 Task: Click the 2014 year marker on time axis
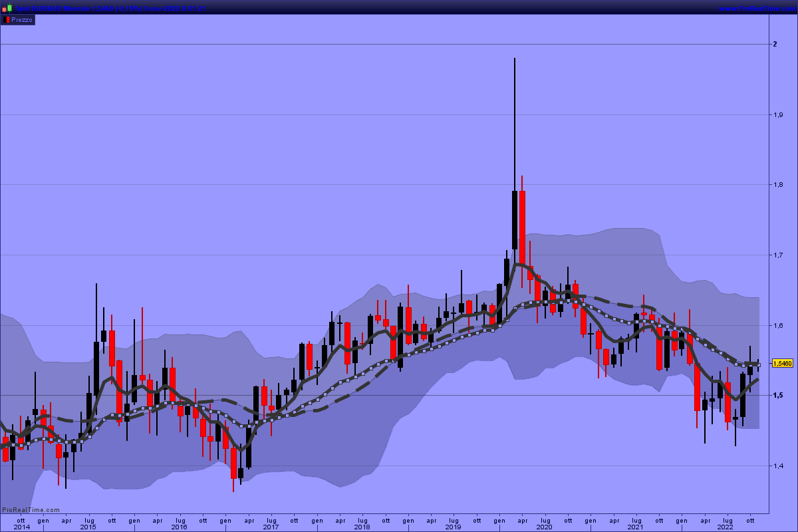21,527
